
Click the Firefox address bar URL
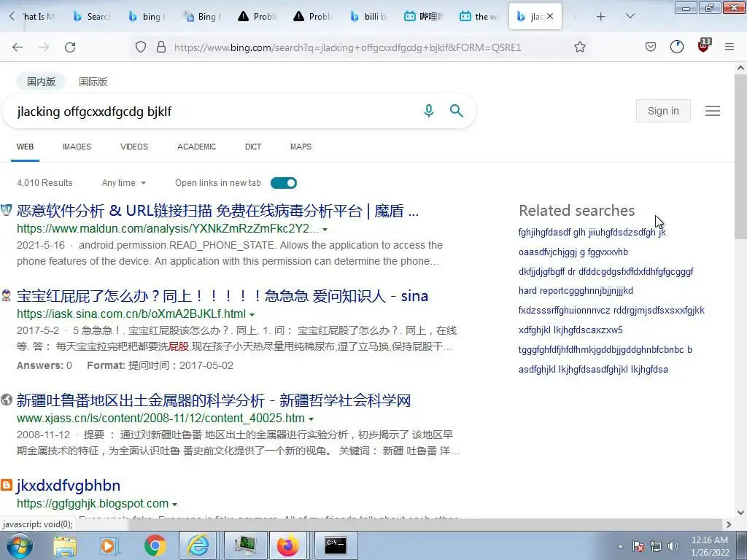coord(348,47)
